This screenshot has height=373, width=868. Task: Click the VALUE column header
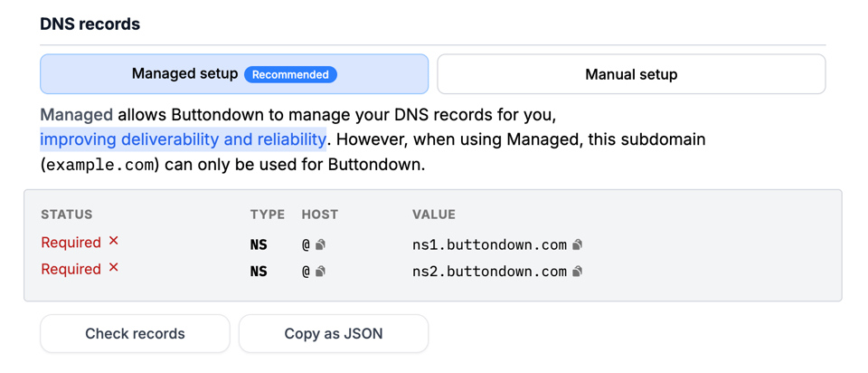(x=434, y=215)
